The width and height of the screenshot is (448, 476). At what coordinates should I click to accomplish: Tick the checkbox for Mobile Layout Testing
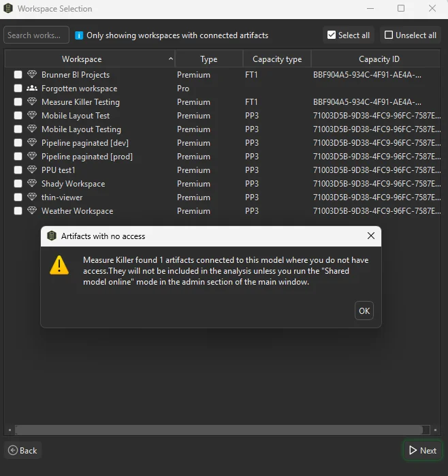(18, 129)
